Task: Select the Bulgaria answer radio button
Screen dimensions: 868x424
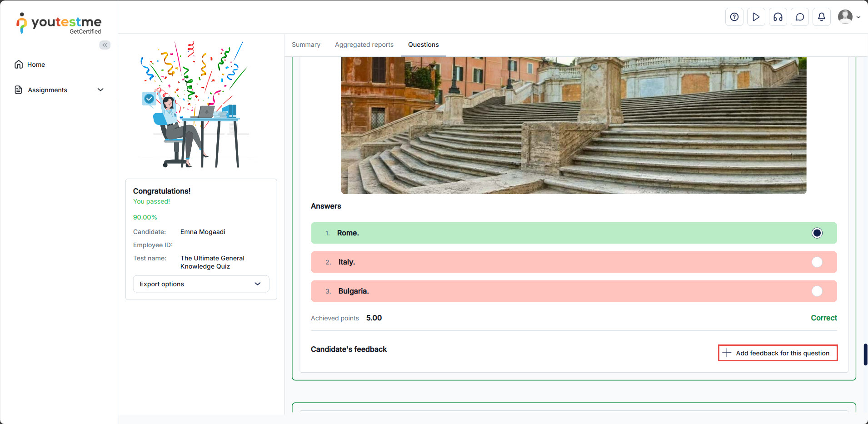Action: 817,291
